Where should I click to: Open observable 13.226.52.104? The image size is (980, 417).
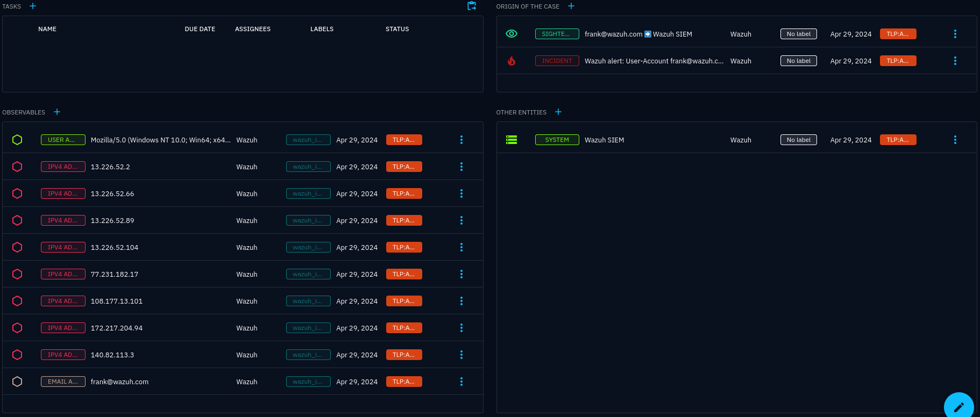pyautogui.click(x=115, y=247)
